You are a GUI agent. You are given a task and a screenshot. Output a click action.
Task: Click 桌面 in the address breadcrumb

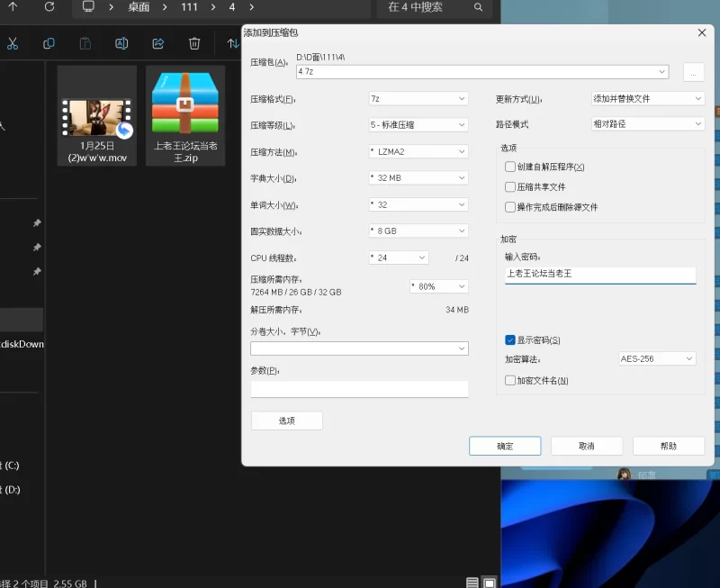tap(138, 7)
